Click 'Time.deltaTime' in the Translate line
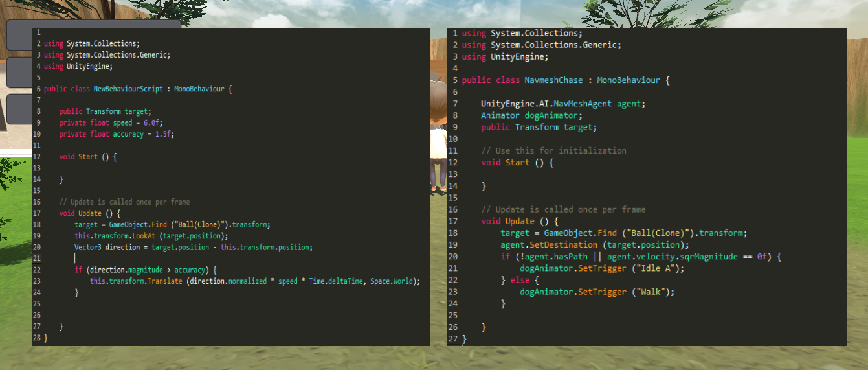Image resolution: width=868 pixels, height=370 pixels. pos(336,281)
